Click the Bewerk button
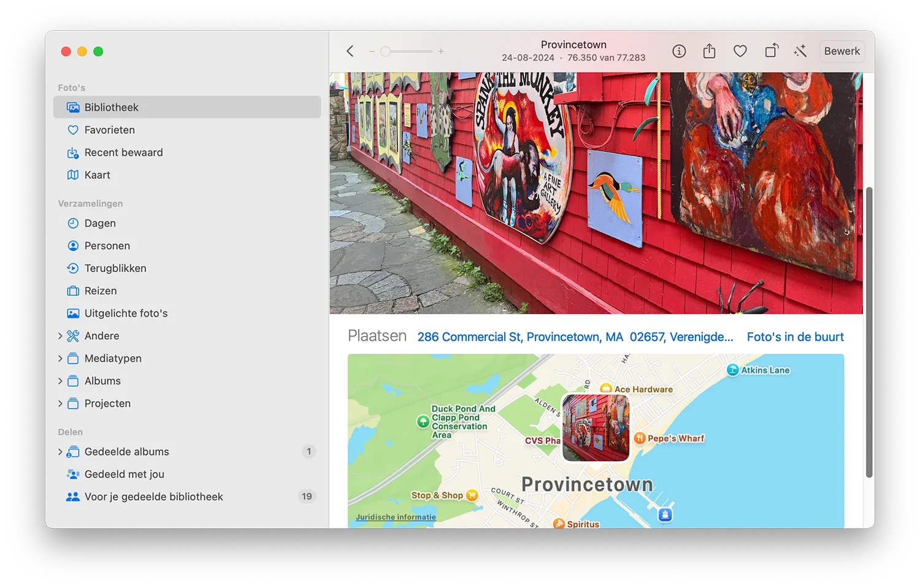Screen dimensions: 920x588 [841, 52]
